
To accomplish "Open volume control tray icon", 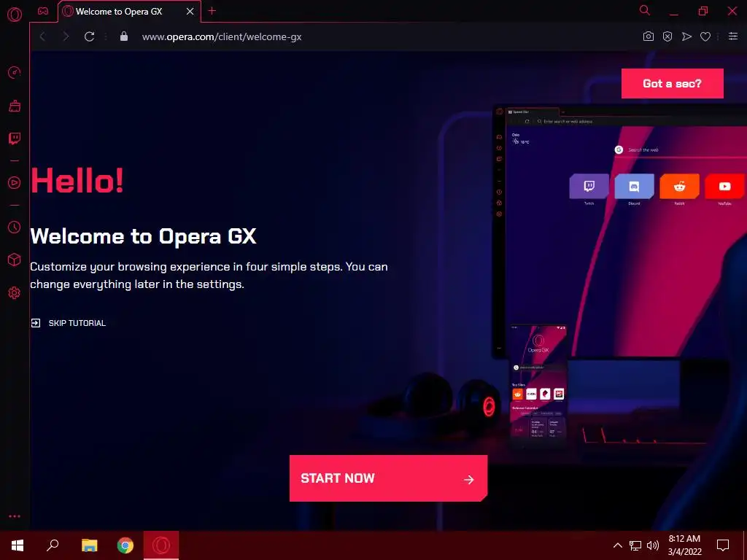I will (x=653, y=545).
